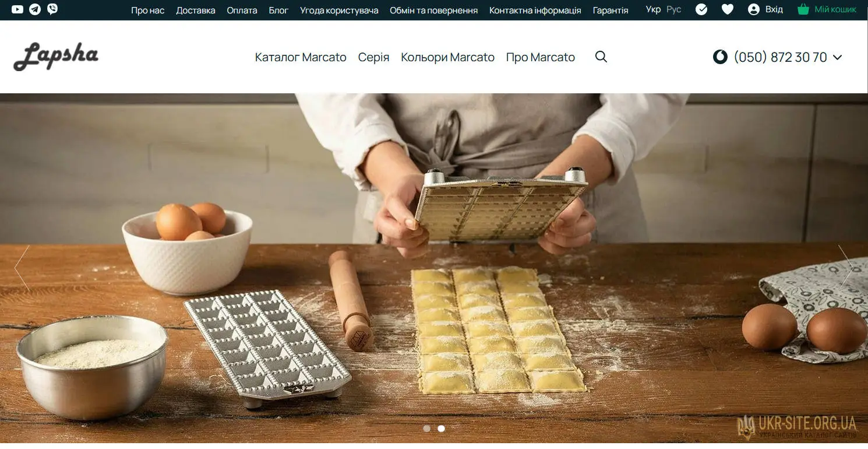Select Укр language option
The image size is (868, 449).
[x=653, y=9]
